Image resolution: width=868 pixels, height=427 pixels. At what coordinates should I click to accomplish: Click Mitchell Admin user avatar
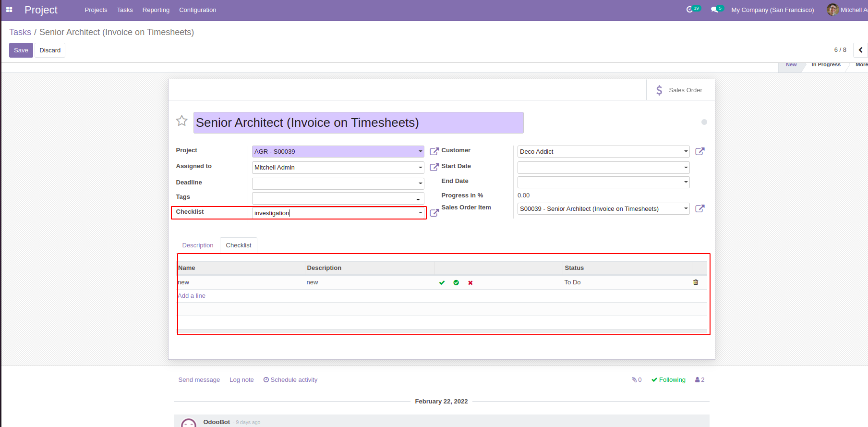[x=832, y=10]
